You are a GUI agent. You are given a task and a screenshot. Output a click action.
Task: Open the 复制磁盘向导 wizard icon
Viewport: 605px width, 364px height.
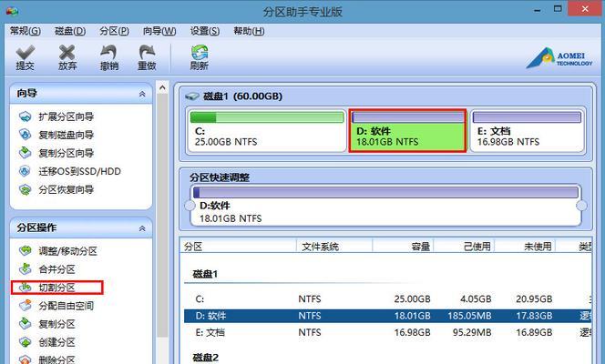[x=26, y=135]
